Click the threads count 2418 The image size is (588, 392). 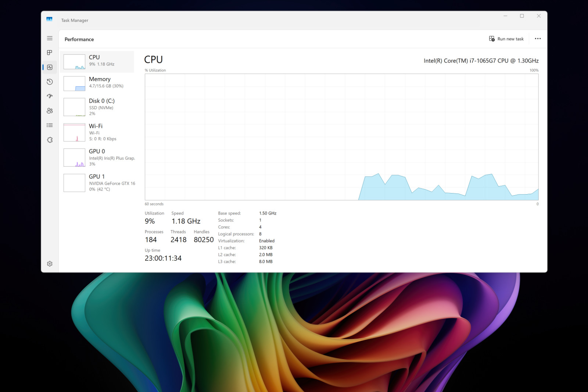coord(179,240)
